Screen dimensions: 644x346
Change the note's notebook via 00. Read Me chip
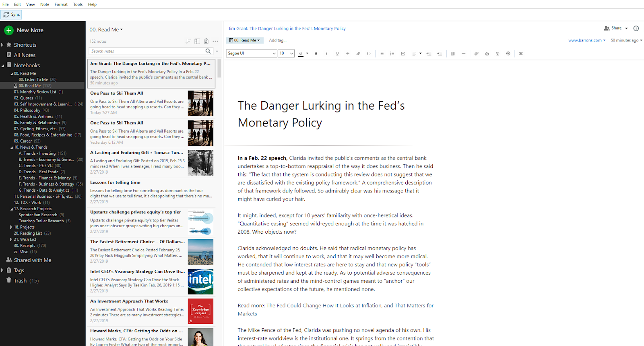(245, 40)
